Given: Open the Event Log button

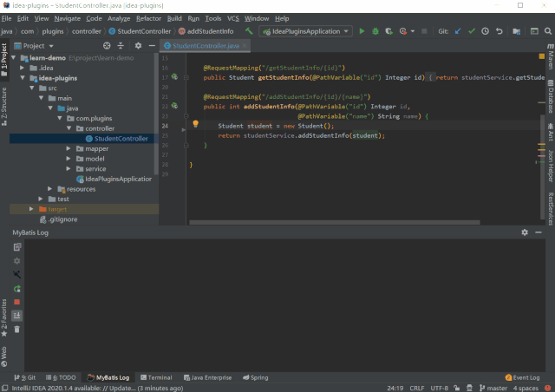Looking at the screenshot, I should coord(522,377).
